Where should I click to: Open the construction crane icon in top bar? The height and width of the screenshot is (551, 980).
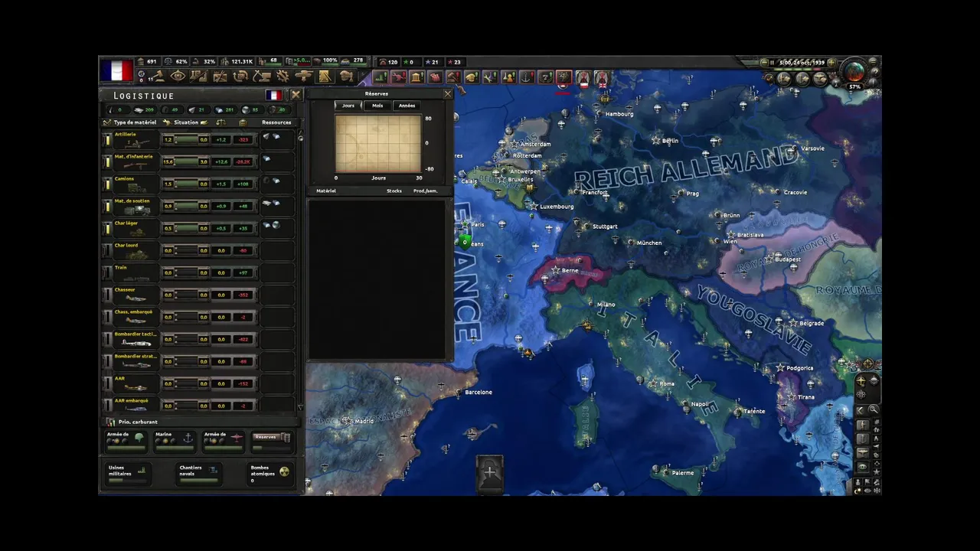click(262, 76)
